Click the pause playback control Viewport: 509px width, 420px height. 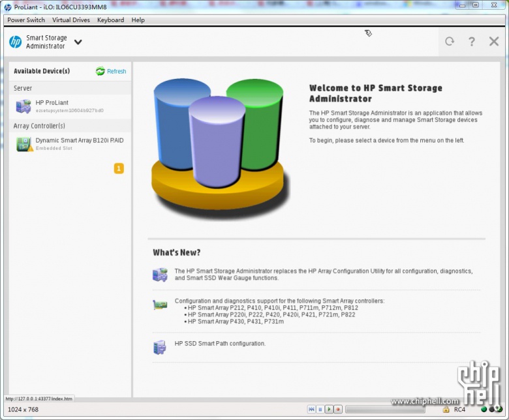320,410
